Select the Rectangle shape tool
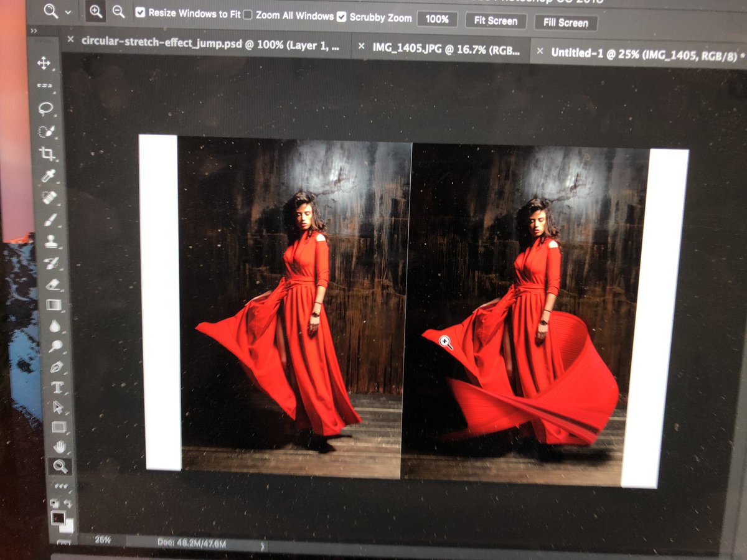Viewport: 747px width, 560px height. pos(59,427)
